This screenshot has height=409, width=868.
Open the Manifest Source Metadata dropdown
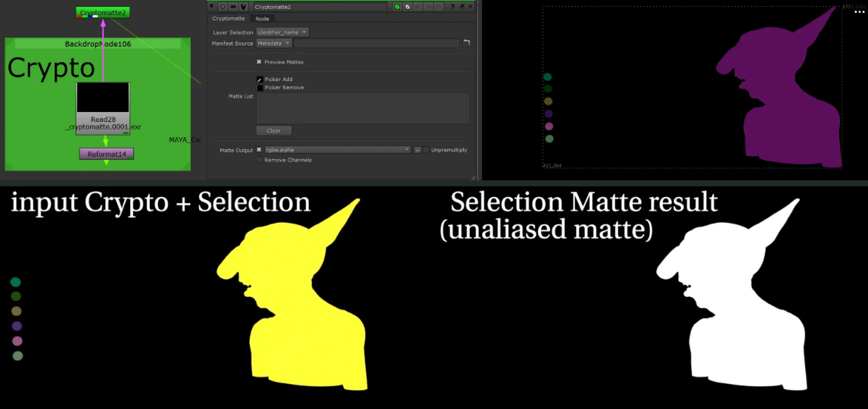click(x=274, y=43)
